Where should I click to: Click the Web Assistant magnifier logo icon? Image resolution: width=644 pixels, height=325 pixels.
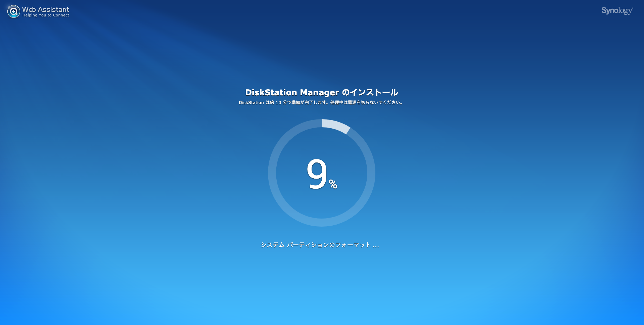point(14,11)
